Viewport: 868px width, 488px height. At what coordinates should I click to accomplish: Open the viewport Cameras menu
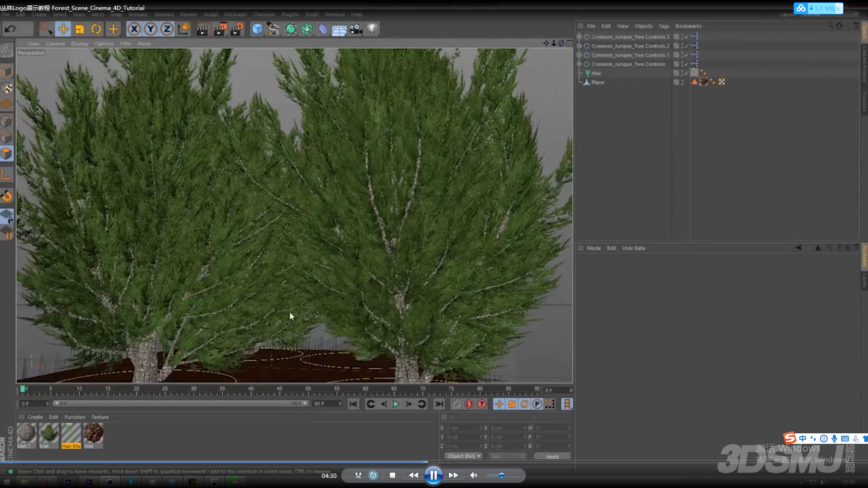pos(55,44)
